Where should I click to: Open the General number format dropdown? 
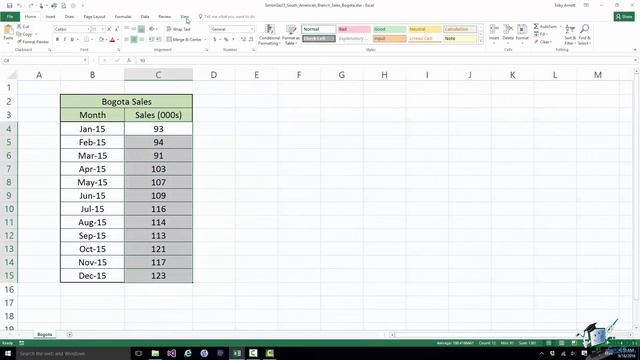[252, 29]
